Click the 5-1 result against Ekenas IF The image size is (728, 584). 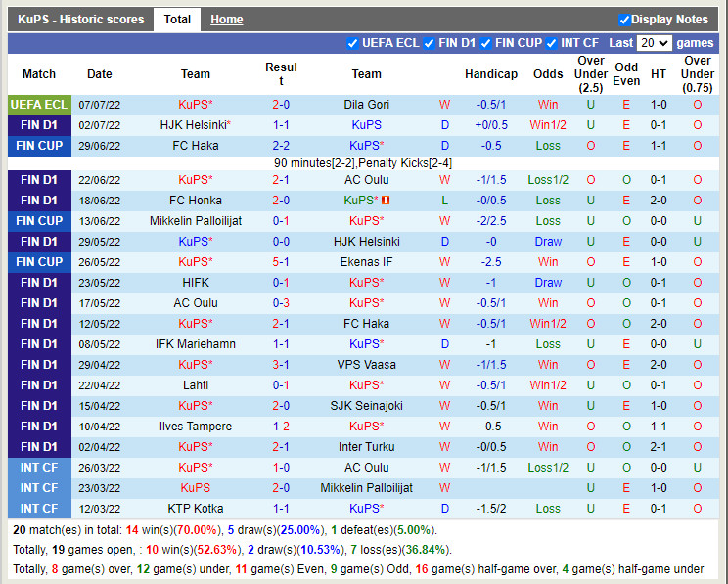[281, 262]
